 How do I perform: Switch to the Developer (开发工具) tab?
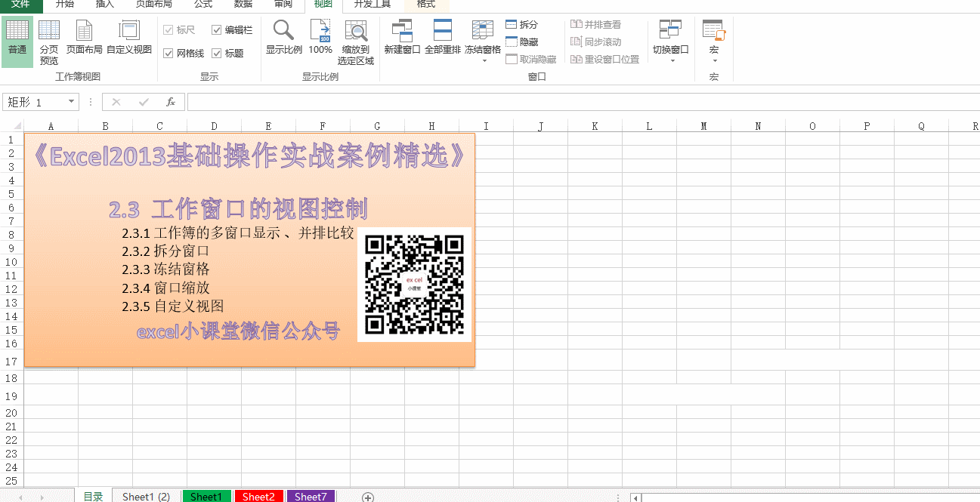pos(373,5)
